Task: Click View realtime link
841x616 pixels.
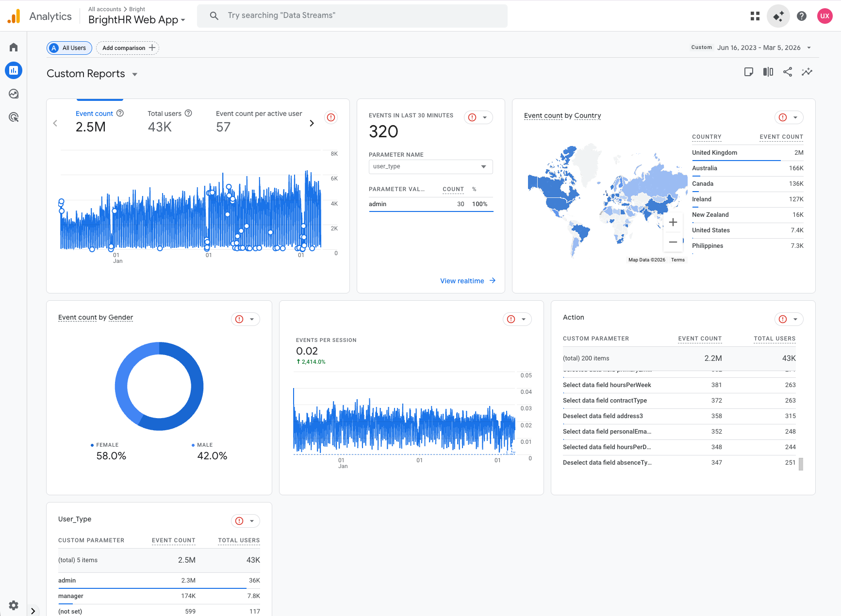Action: 468,281
